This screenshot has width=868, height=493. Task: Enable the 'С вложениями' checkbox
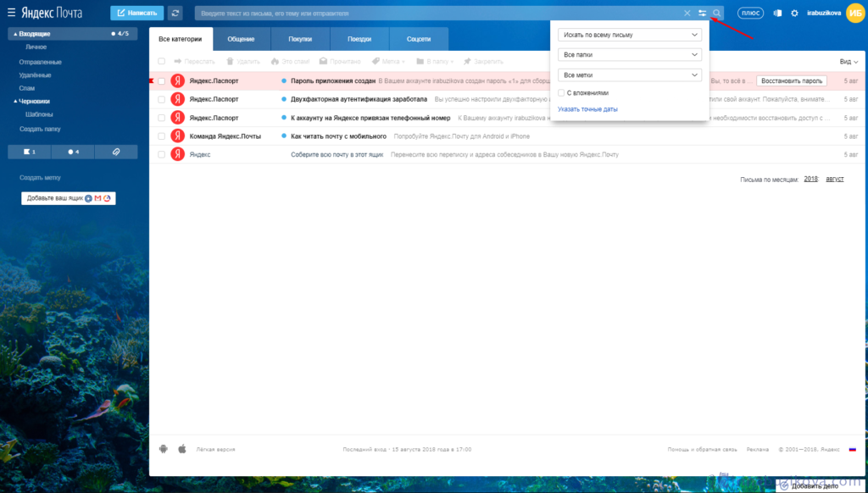561,93
